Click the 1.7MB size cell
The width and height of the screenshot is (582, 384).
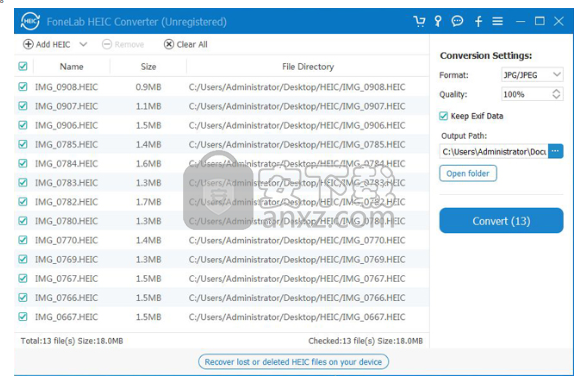click(148, 202)
